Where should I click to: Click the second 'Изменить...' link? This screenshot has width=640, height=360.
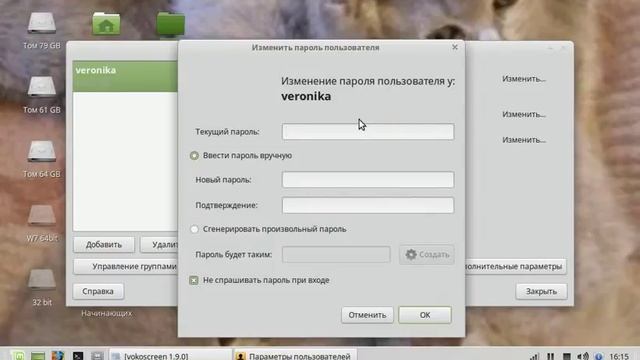pos(524,114)
